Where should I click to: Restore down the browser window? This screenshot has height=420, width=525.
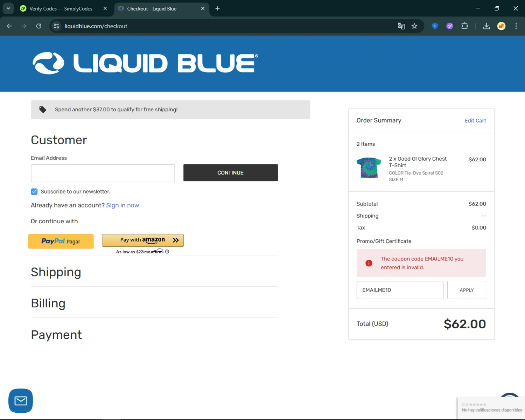click(x=497, y=8)
